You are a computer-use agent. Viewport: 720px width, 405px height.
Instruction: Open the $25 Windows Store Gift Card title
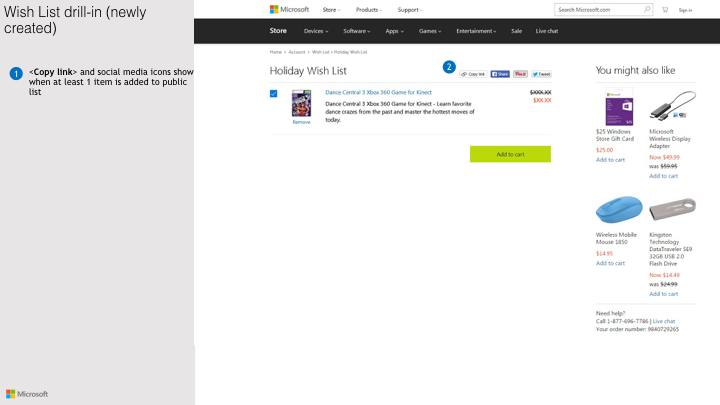click(615, 135)
